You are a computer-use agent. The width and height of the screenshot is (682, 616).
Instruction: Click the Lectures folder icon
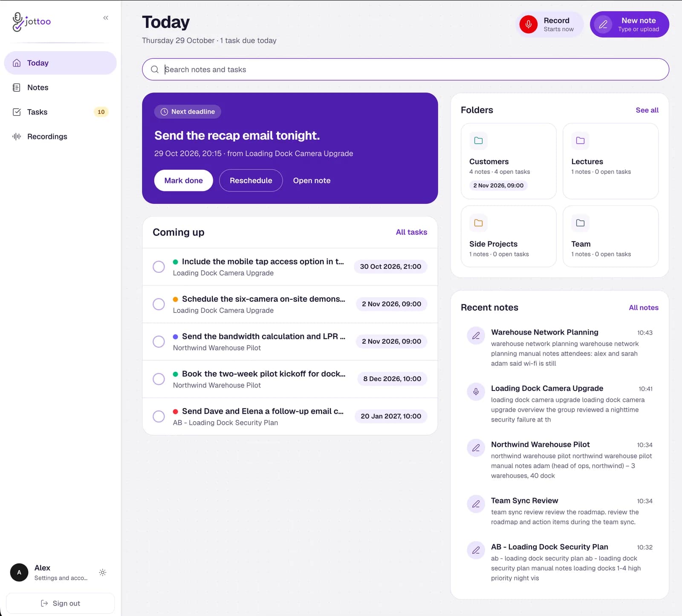tap(580, 141)
